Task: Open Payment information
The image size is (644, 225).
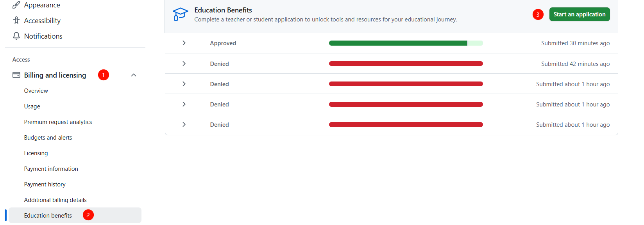Action: click(x=51, y=169)
